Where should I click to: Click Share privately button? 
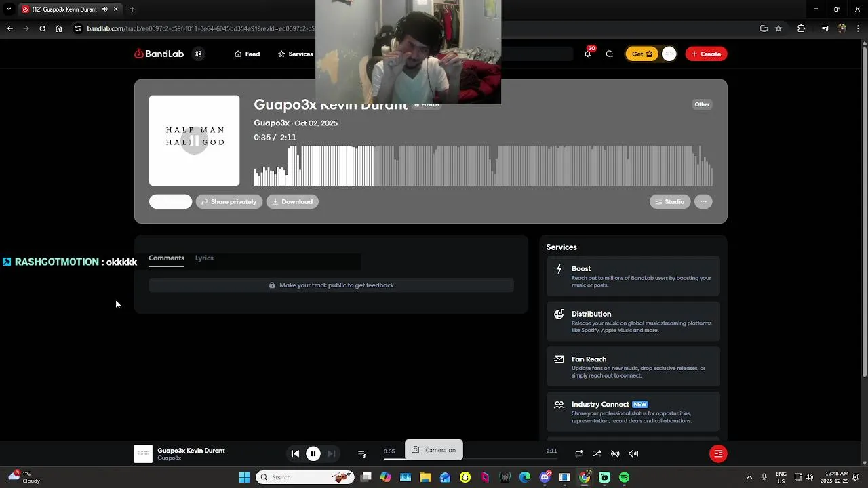[x=229, y=201]
